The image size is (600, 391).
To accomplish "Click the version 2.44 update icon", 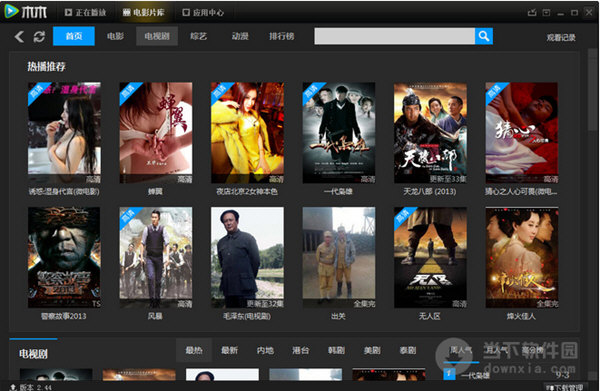I will 13,387.
